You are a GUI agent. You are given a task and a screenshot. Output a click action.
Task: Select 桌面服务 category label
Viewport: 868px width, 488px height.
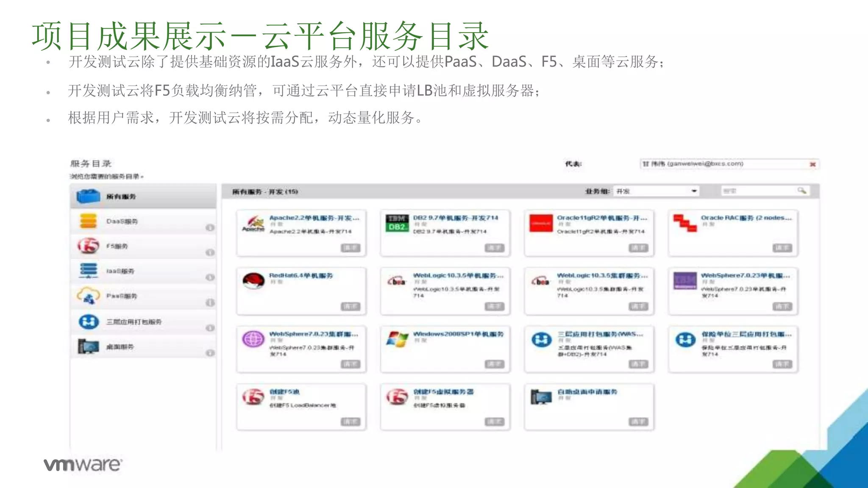(120, 347)
